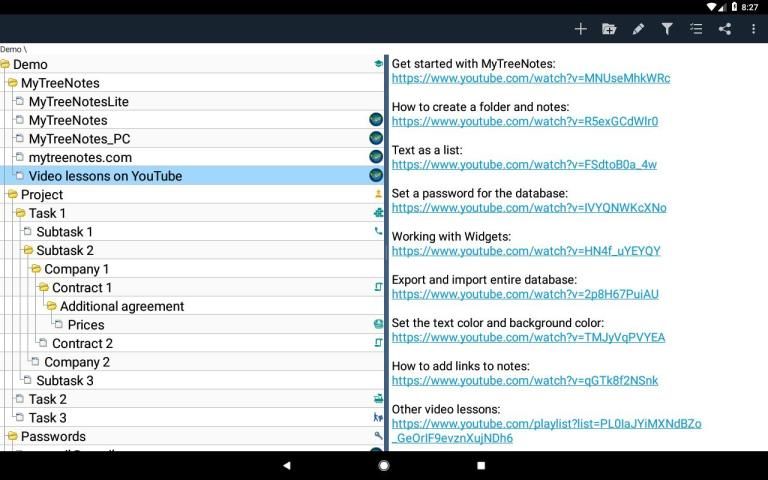Open the 'Get started with MyTreeNotes' YouTube link
Viewport: 768px width, 480px height.
click(530, 78)
